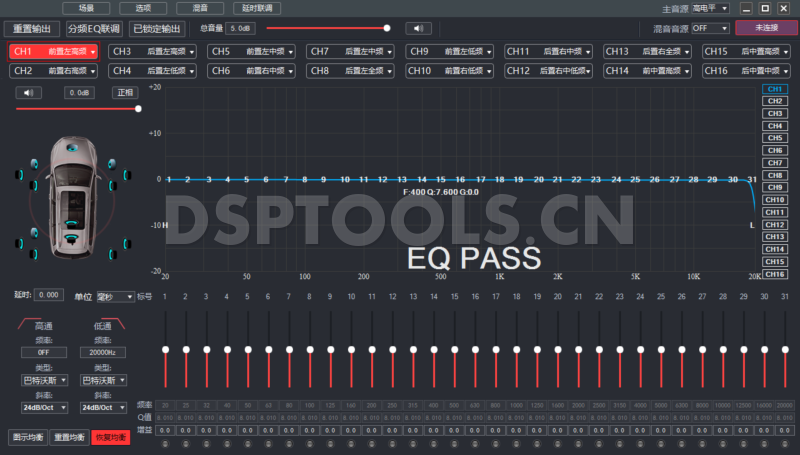Click EQ point 16 on the graph
Image resolution: width=800 pixels, height=455 pixels.
click(461, 180)
